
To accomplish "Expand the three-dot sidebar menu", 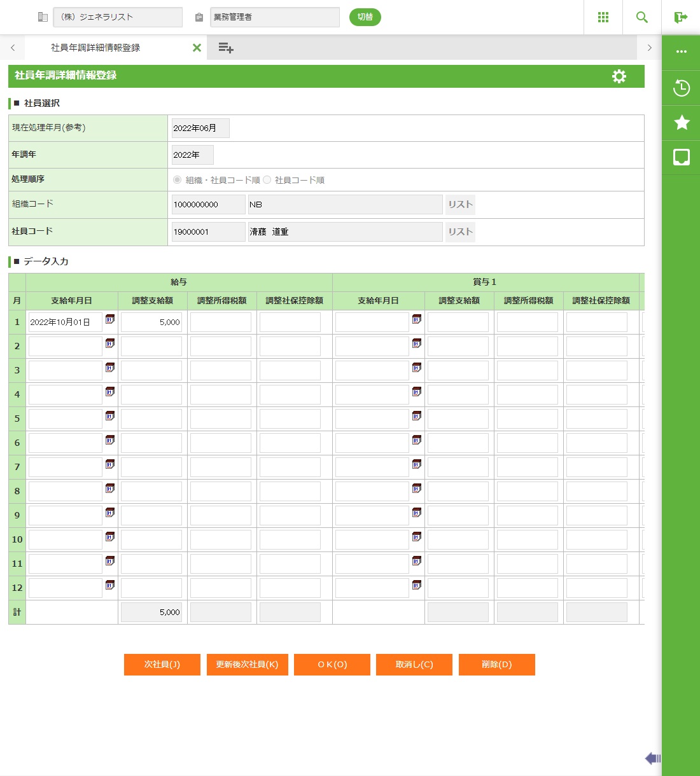I will [x=682, y=52].
